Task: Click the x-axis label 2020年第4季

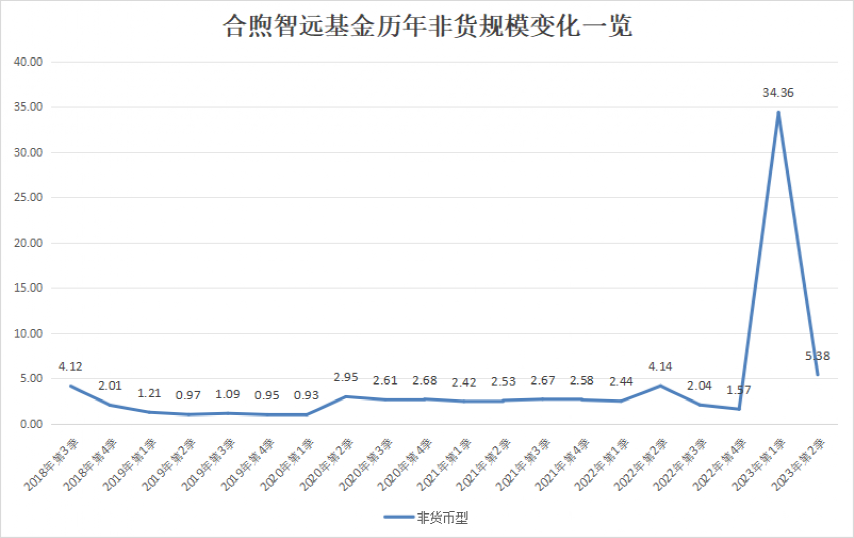Action: (406, 464)
